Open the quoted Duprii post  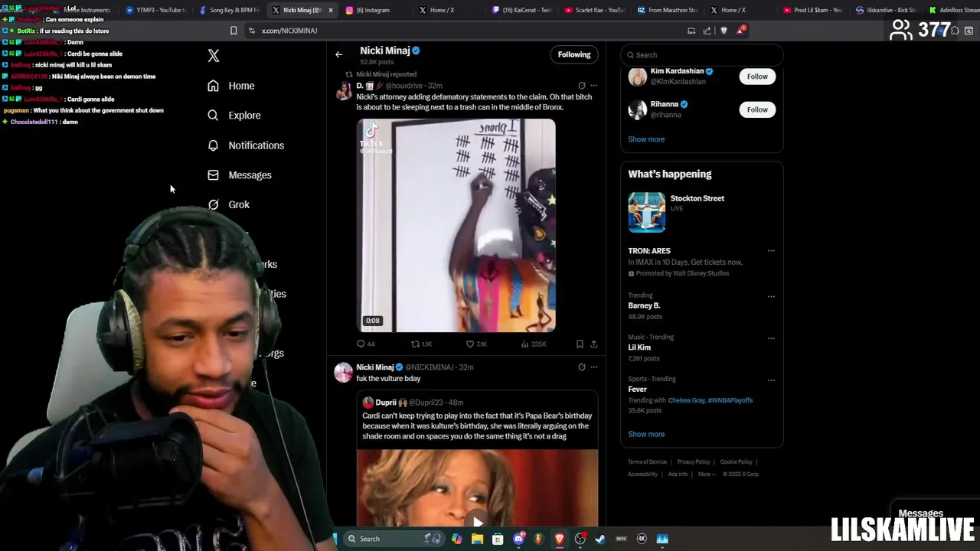point(477,420)
